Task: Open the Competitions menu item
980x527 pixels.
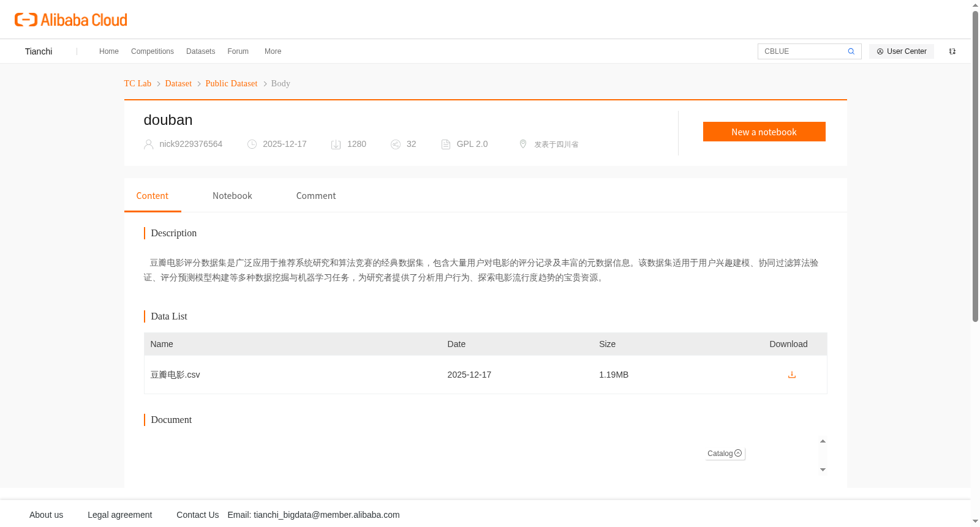Action: pos(153,51)
